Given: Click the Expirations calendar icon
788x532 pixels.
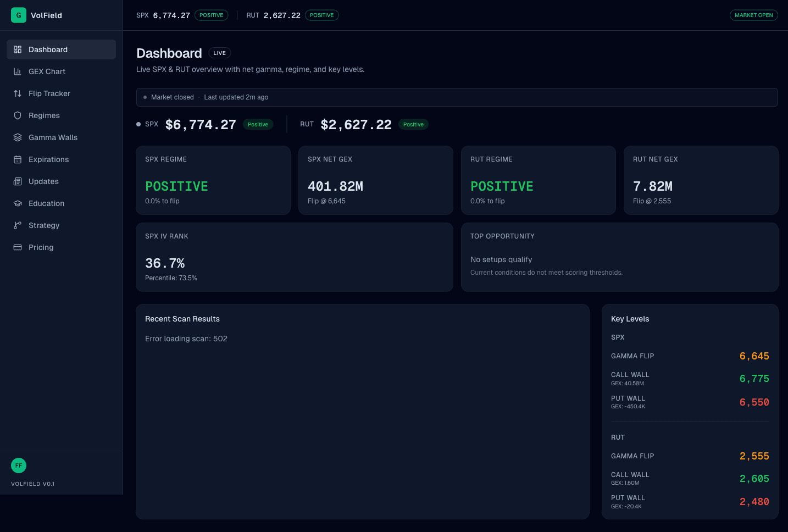Looking at the screenshot, I should (x=18, y=159).
